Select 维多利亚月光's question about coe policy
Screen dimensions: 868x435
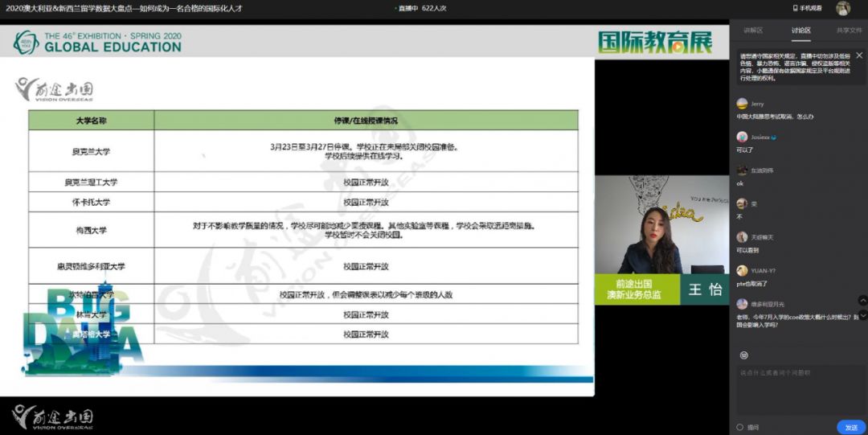798,321
